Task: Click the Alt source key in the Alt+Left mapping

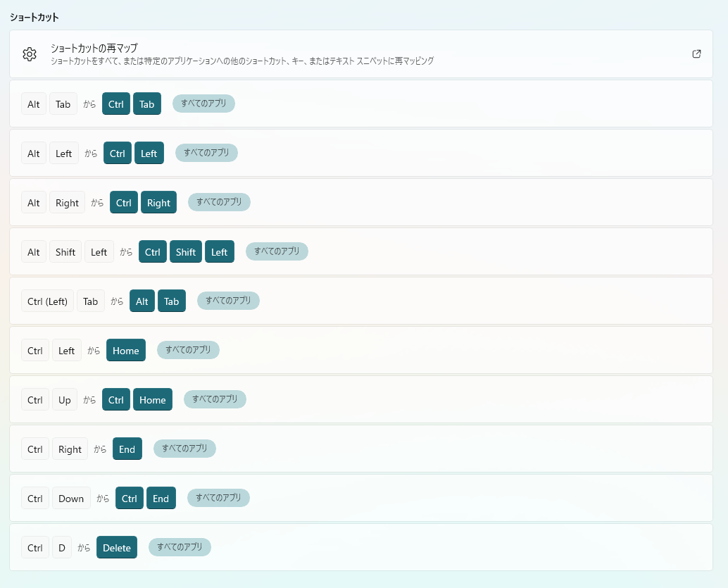Action: click(x=33, y=153)
